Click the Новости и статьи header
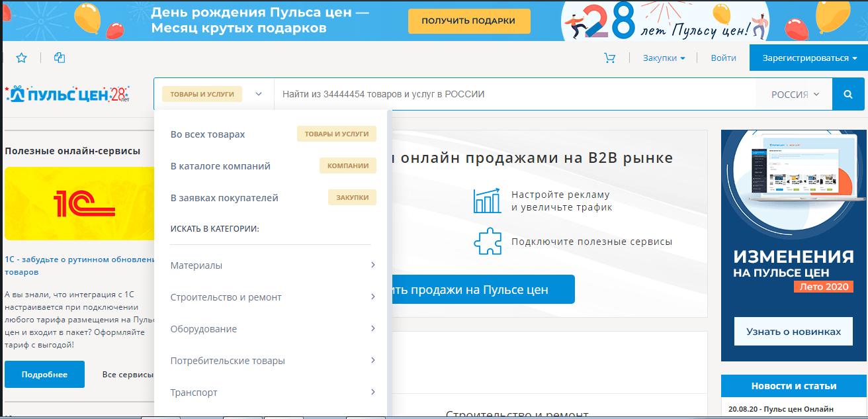868x419 pixels. [x=793, y=386]
